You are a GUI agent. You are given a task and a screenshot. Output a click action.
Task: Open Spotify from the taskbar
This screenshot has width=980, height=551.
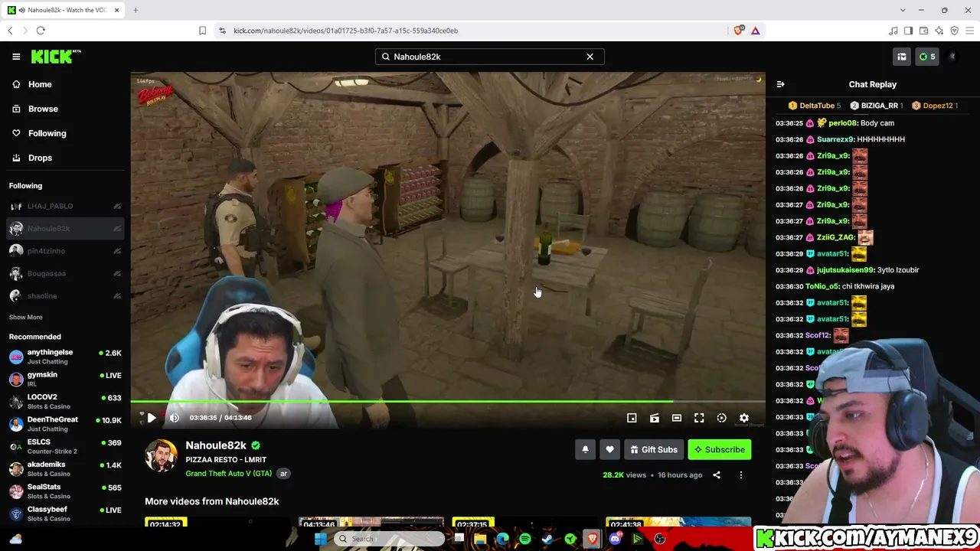[525, 539]
